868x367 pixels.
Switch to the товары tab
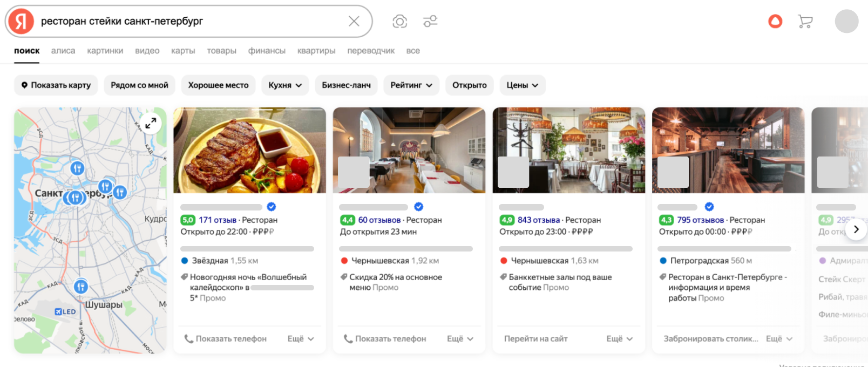pos(221,51)
